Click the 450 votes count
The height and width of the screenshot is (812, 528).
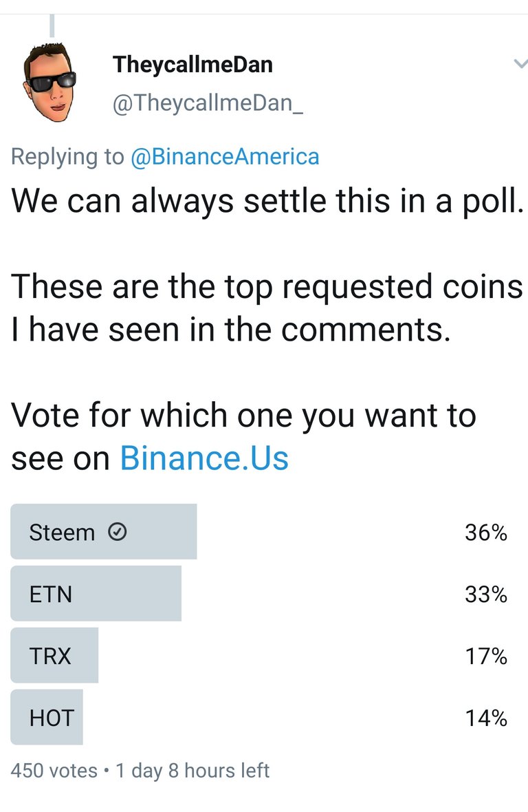[54, 771]
